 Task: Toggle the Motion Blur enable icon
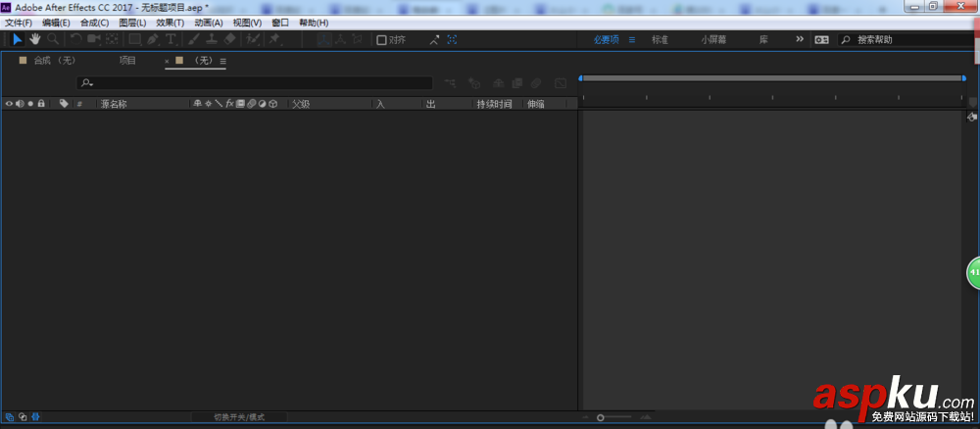[536, 82]
